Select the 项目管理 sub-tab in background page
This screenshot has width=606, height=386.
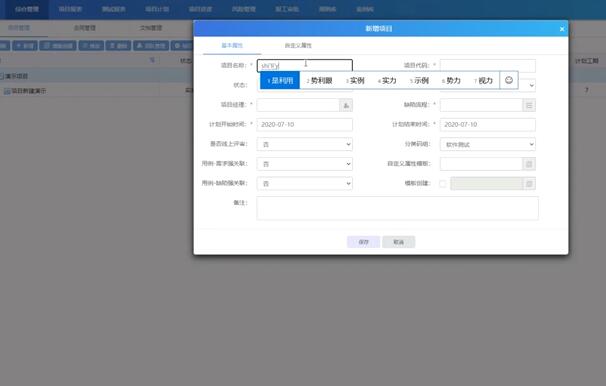coord(19,28)
